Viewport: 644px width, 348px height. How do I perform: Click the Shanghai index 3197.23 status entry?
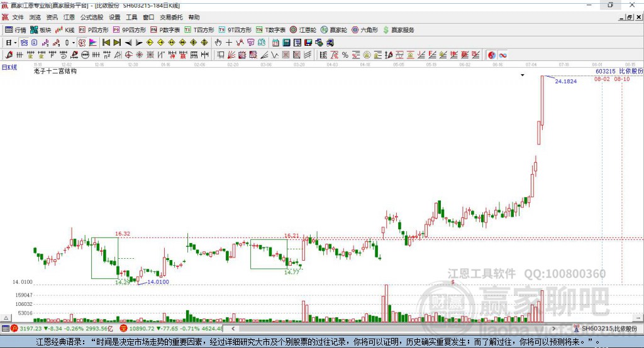pyautogui.click(x=62, y=329)
